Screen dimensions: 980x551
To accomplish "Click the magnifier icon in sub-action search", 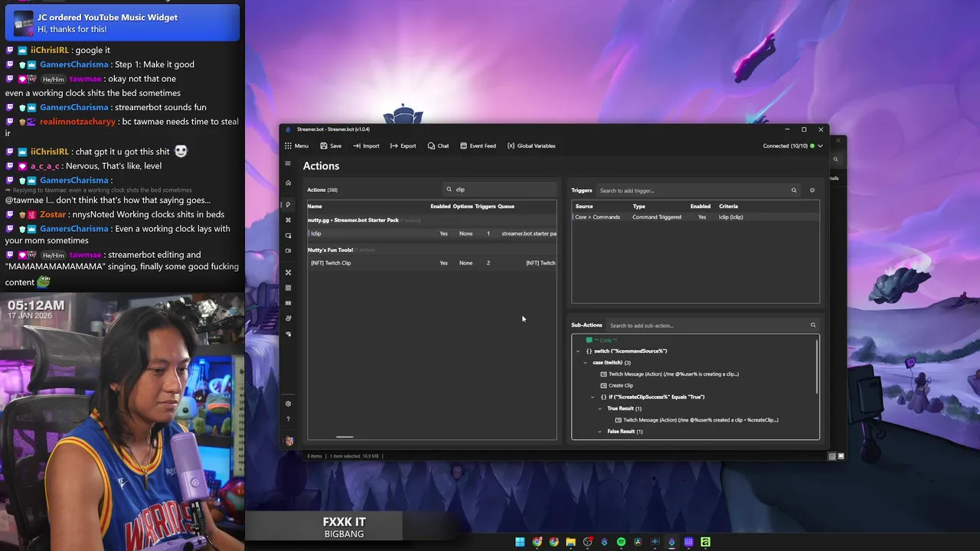I will pos(813,325).
